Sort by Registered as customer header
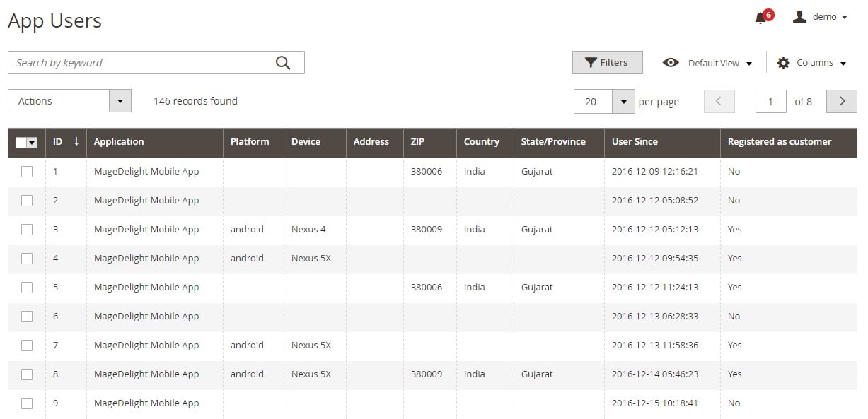 (x=780, y=141)
